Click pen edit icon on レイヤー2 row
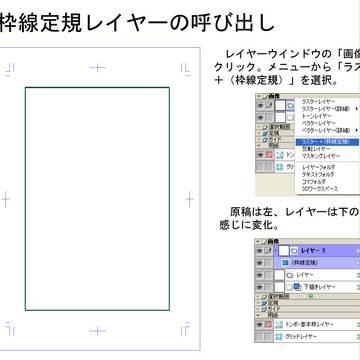This screenshot has width=360, height=360. click(x=268, y=251)
